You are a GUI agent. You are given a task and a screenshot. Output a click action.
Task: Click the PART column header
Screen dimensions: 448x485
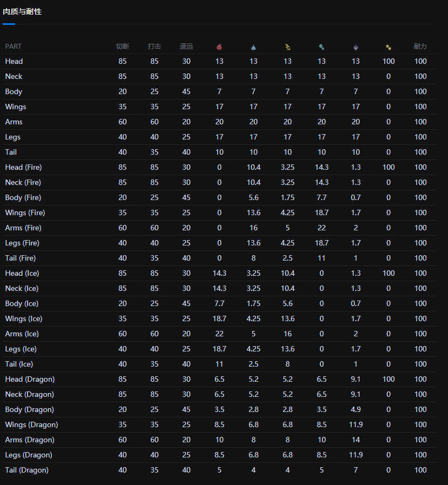point(14,46)
